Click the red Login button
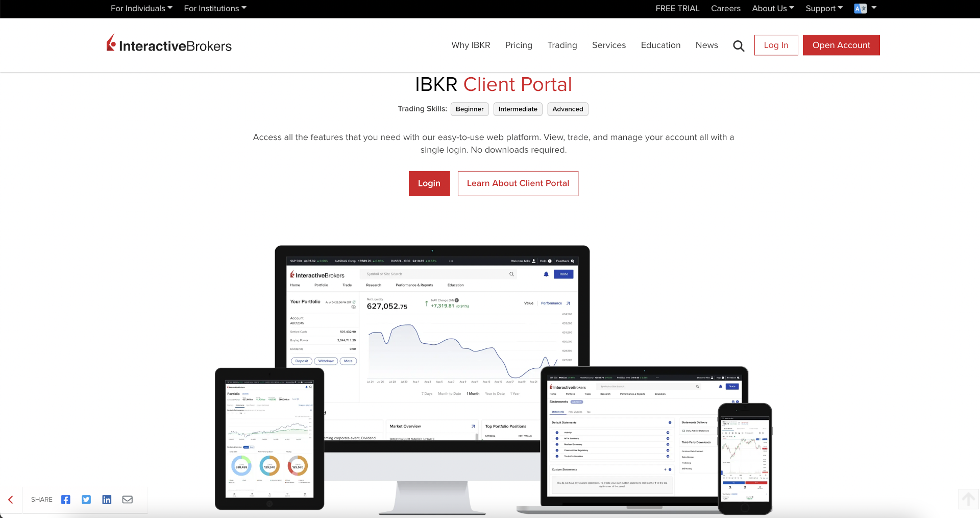 pos(429,183)
